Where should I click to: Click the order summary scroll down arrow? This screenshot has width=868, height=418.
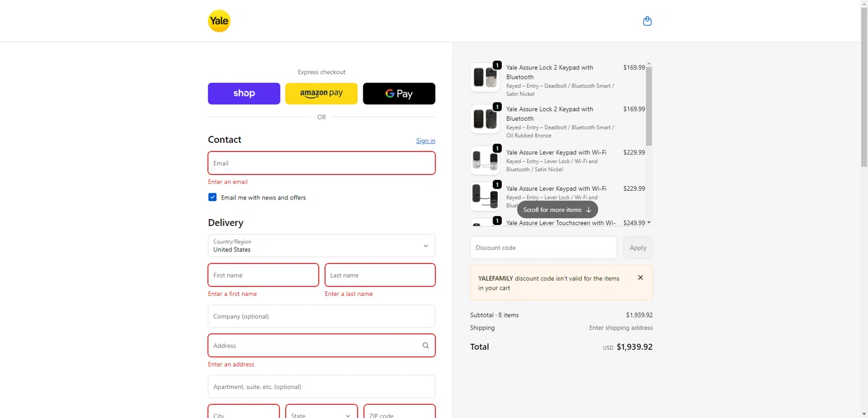point(649,223)
